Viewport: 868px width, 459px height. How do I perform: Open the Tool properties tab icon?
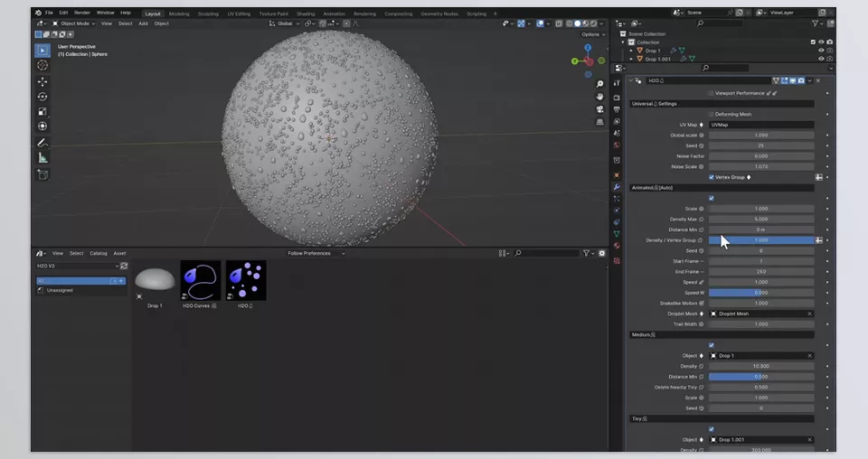tap(617, 83)
